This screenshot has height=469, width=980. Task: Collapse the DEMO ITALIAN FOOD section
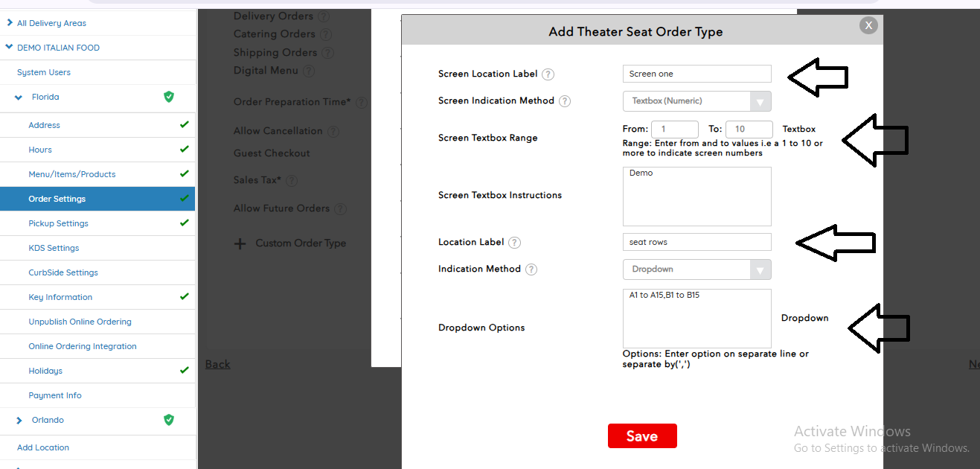click(9, 48)
